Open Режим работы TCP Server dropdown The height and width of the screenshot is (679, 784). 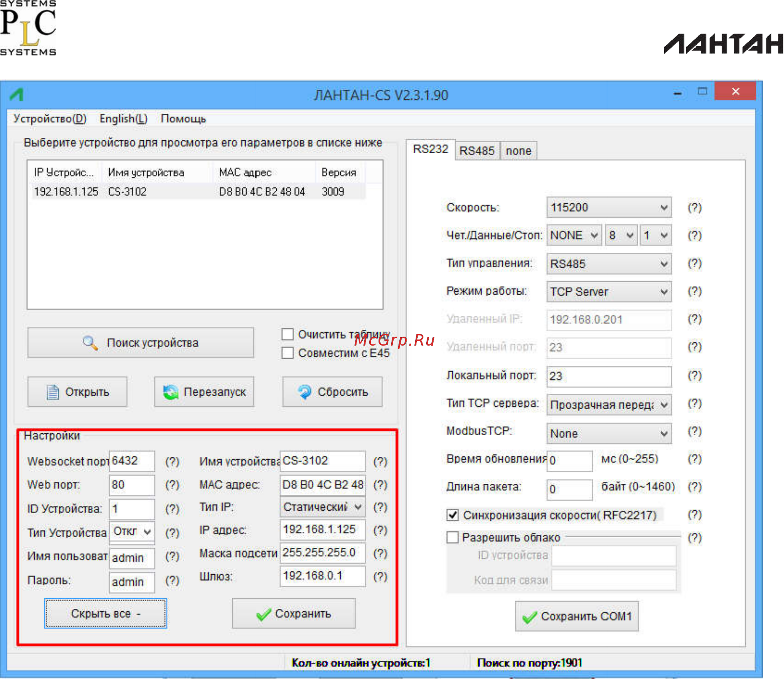(x=609, y=292)
